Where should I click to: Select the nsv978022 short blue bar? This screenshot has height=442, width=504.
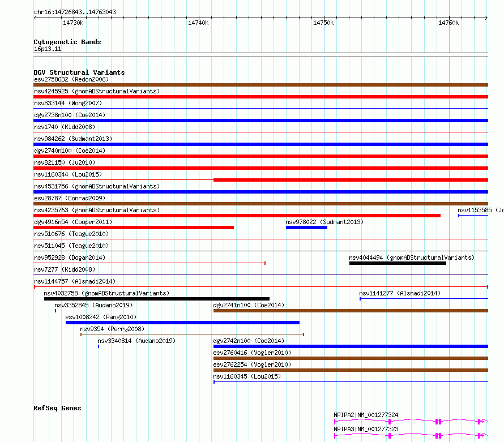click(306, 228)
